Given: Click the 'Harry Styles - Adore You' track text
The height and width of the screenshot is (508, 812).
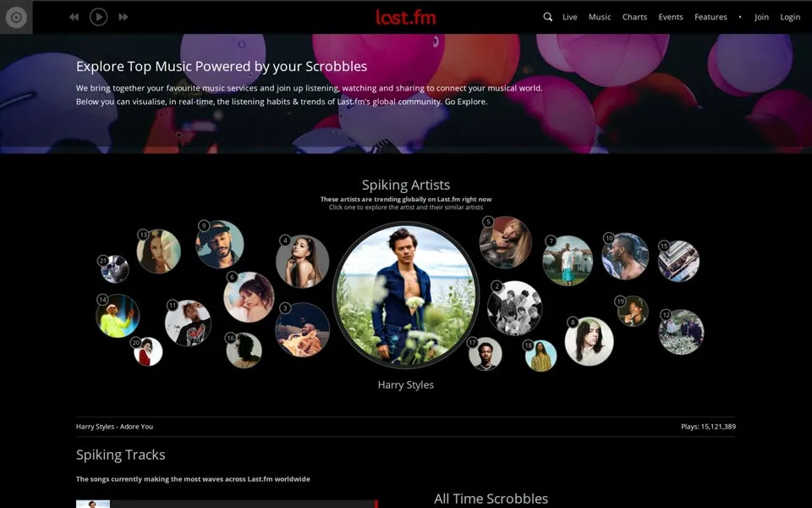Looking at the screenshot, I should [114, 427].
